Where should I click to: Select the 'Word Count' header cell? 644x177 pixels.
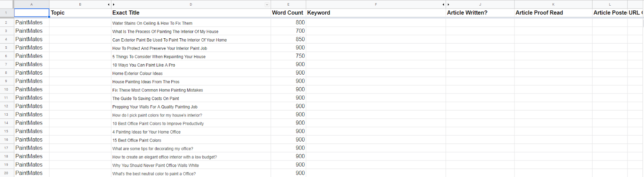(x=288, y=13)
